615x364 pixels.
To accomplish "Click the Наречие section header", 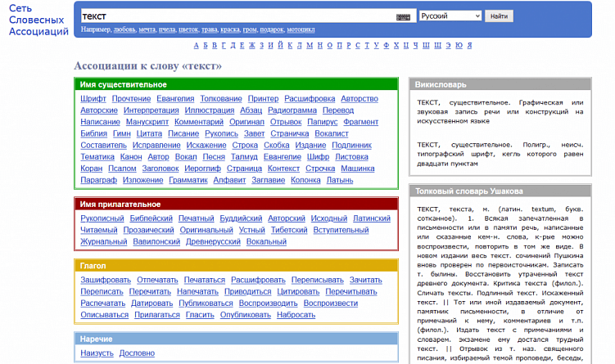I will [236, 339].
